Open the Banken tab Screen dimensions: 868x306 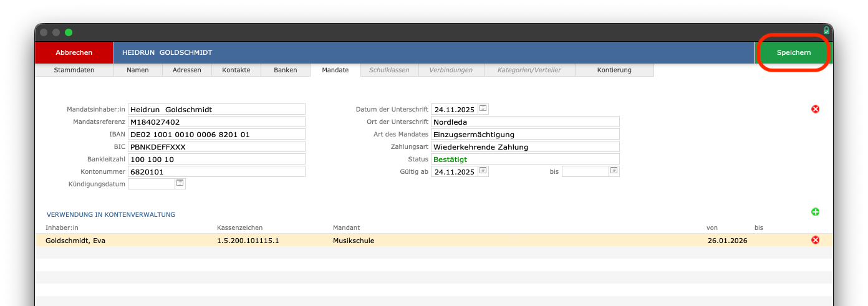[285, 70]
